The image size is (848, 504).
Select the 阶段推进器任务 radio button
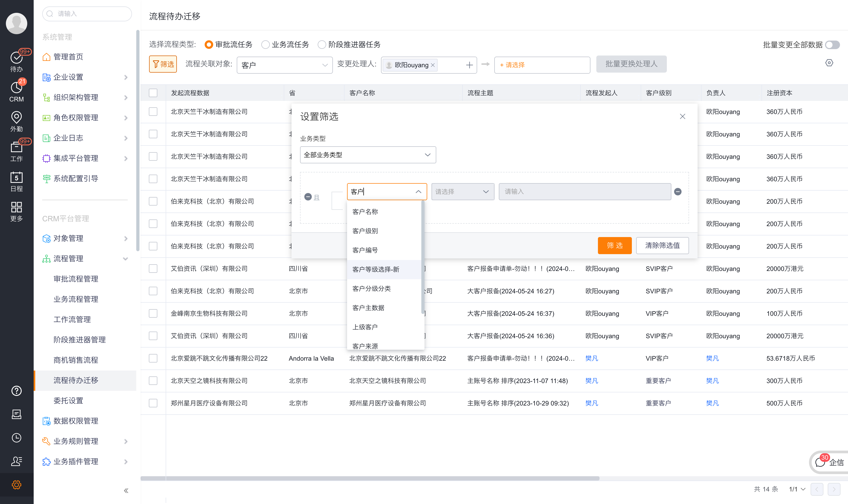point(321,45)
